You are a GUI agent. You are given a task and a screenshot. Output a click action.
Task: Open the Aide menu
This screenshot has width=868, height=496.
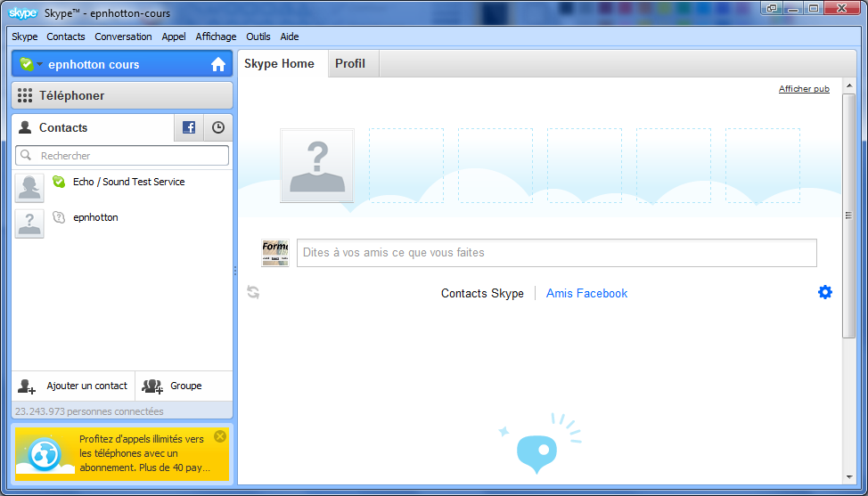pos(290,37)
